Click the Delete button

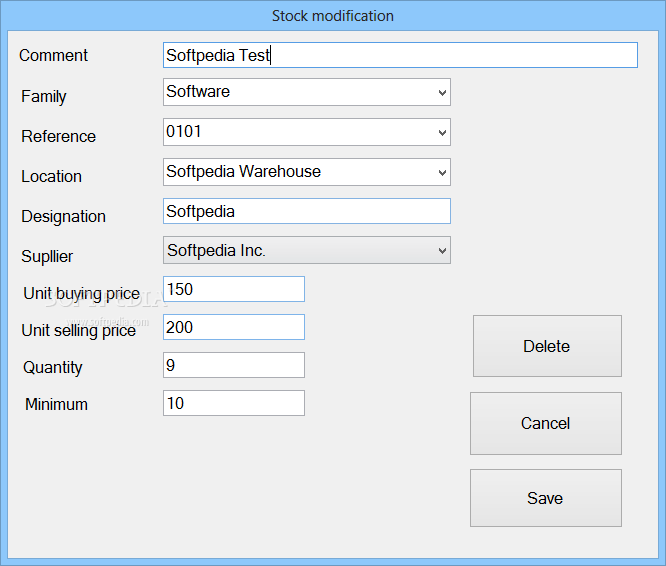(x=547, y=346)
